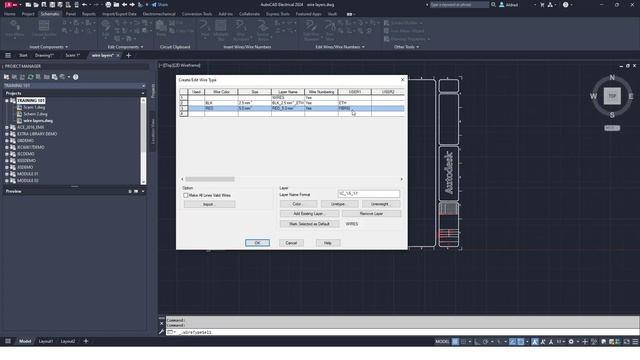This screenshot has height=360, width=640.
Task: Click the wire grid horizontal scrollbar thumb
Action: [210, 179]
